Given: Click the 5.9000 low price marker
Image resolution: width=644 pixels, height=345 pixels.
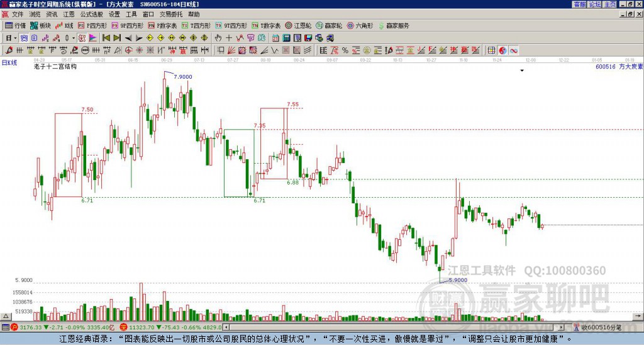Looking at the screenshot, I should click(x=458, y=280).
